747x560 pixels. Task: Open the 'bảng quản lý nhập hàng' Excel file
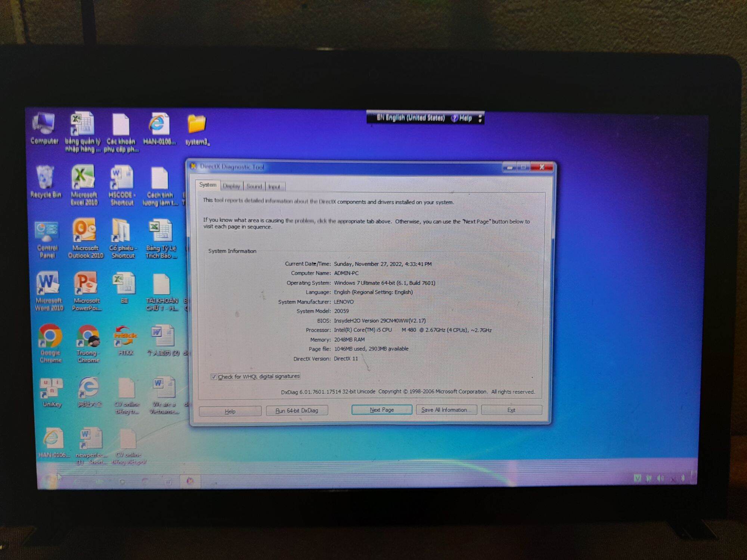click(83, 132)
